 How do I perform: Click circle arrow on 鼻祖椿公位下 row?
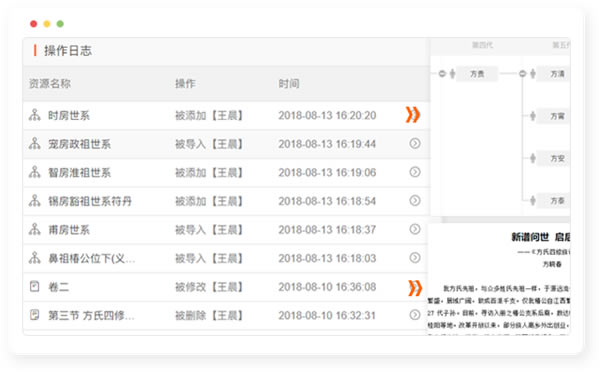pyautogui.click(x=415, y=258)
